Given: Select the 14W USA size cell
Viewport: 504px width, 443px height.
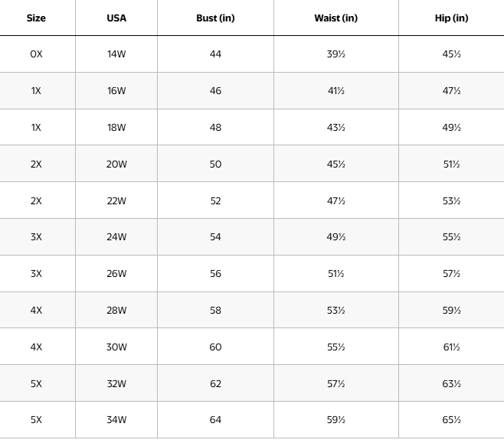Looking at the screenshot, I should (116, 54).
